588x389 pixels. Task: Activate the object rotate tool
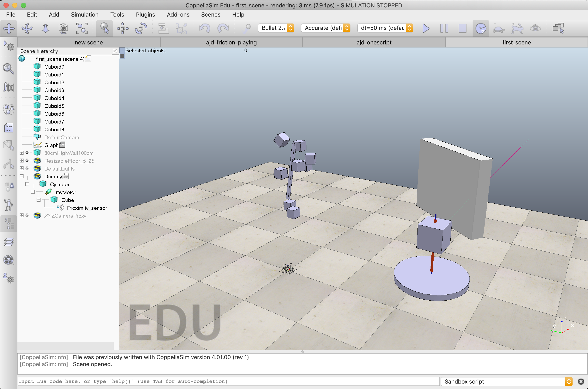141,28
